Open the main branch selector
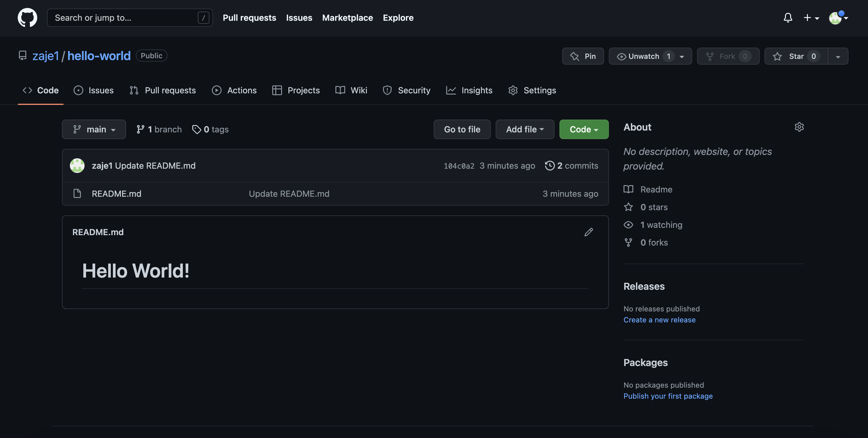 tap(94, 129)
